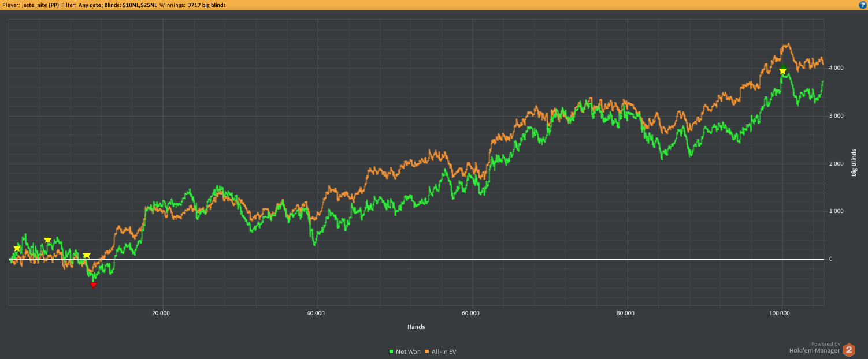Click the green Net Won legend swatch
This screenshot has width=868, height=359.
coord(392,351)
